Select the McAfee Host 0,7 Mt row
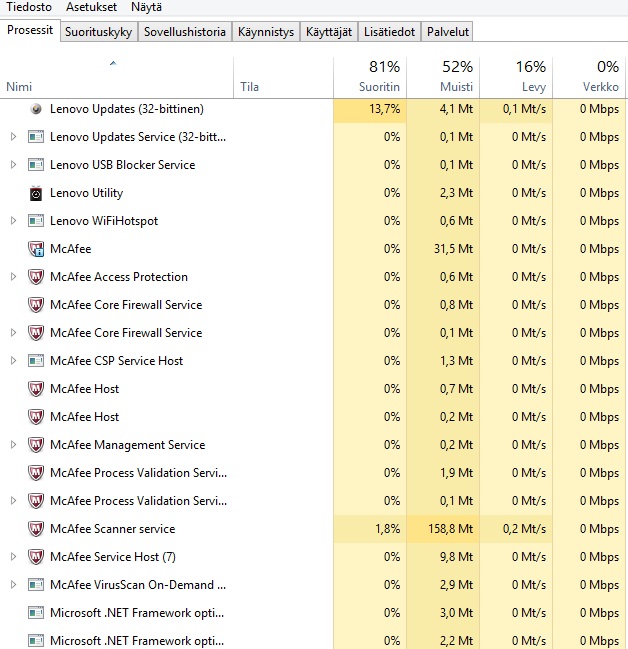This screenshot has height=649, width=628. coord(314,389)
